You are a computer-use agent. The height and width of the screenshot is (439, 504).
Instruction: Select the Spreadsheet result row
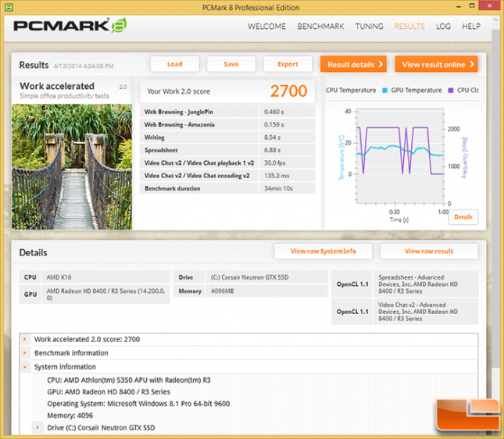pos(227,150)
